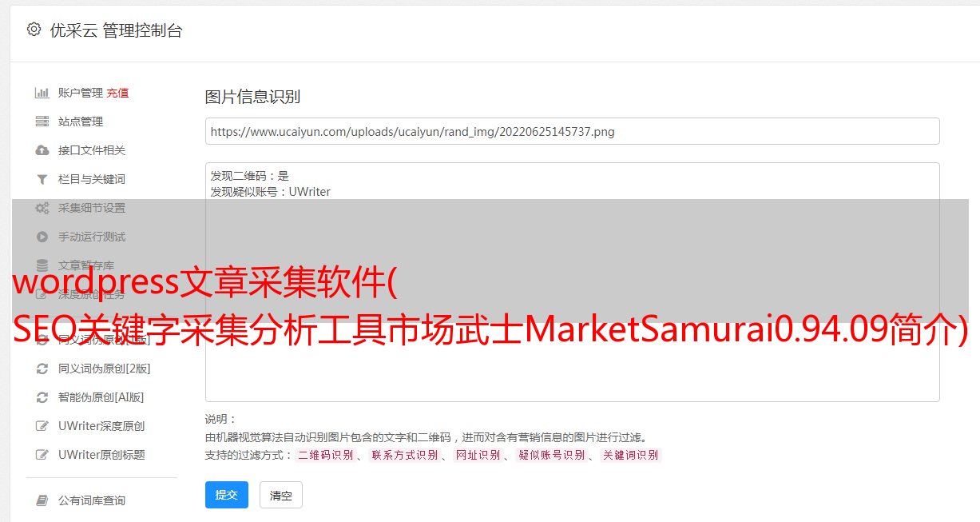
Task: Click the filter funnel icon for 栏目与关键词
Action: pos(42,179)
